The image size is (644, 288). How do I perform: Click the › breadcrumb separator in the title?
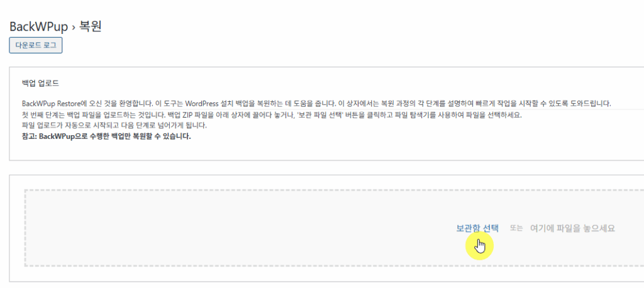click(x=73, y=27)
